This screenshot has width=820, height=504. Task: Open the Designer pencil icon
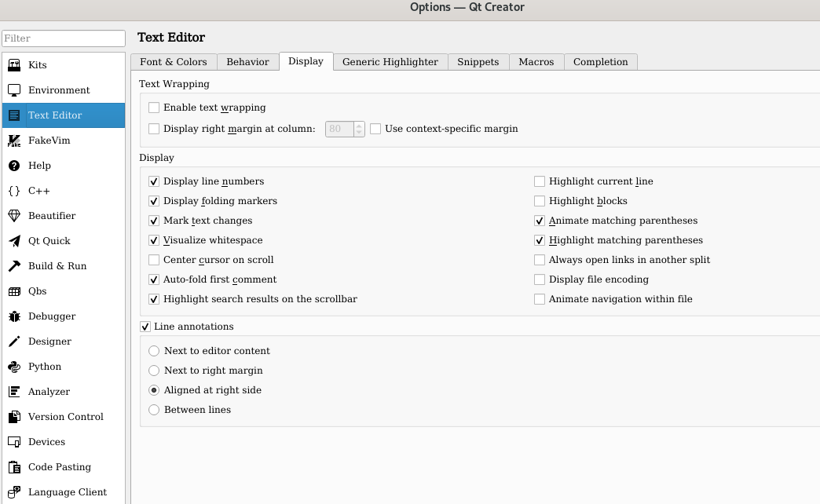coord(14,341)
